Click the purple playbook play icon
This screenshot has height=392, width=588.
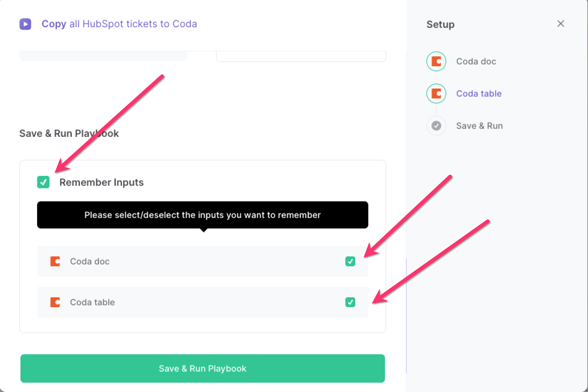25,24
